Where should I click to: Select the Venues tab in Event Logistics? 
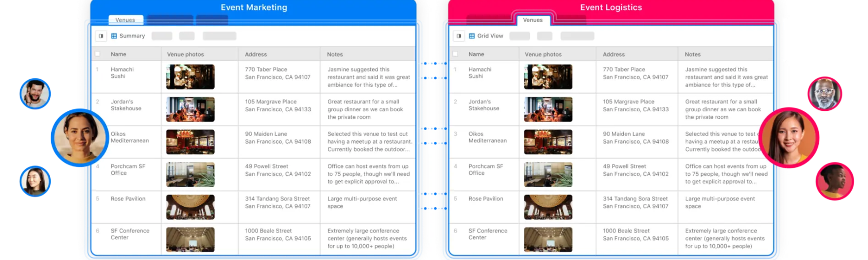pyautogui.click(x=533, y=20)
